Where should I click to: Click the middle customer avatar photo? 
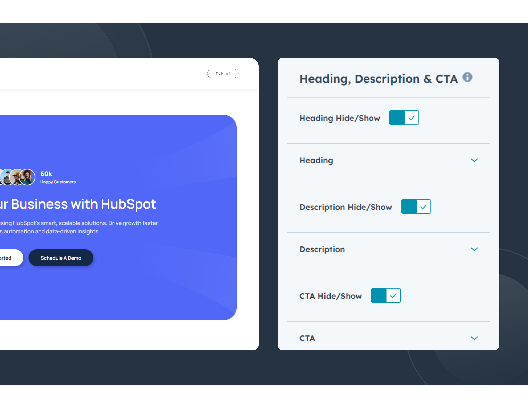click(x=15, y=177)
